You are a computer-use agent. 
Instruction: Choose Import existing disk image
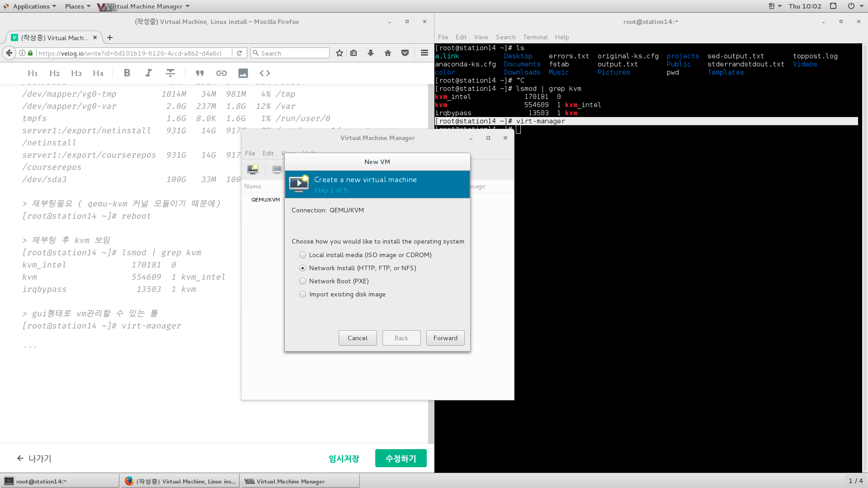[303, 295]
